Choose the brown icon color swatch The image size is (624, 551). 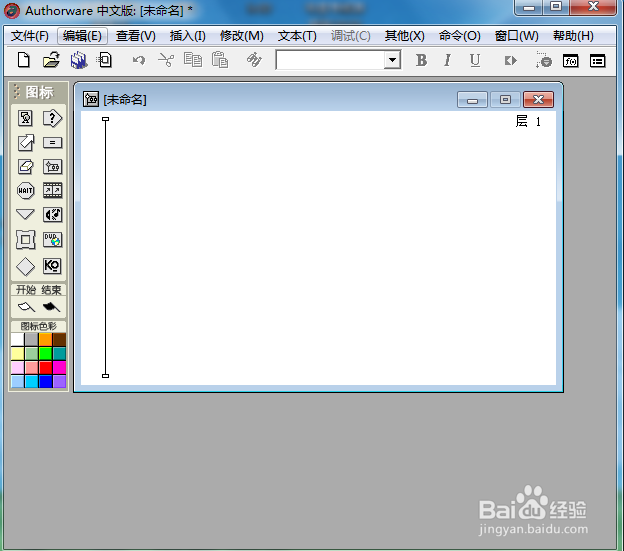[x=59, y=339]
